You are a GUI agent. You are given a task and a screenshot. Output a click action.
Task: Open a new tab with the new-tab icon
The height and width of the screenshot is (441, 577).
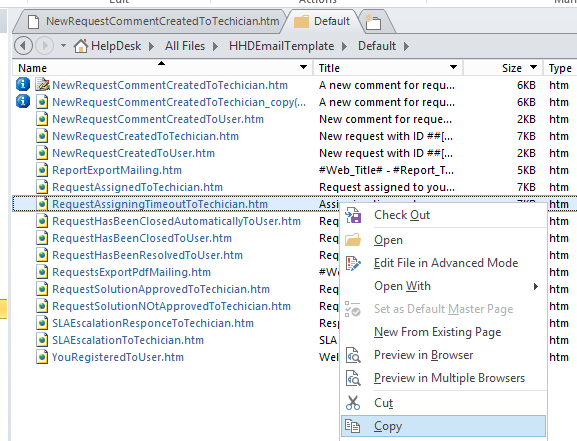[373, 22]
